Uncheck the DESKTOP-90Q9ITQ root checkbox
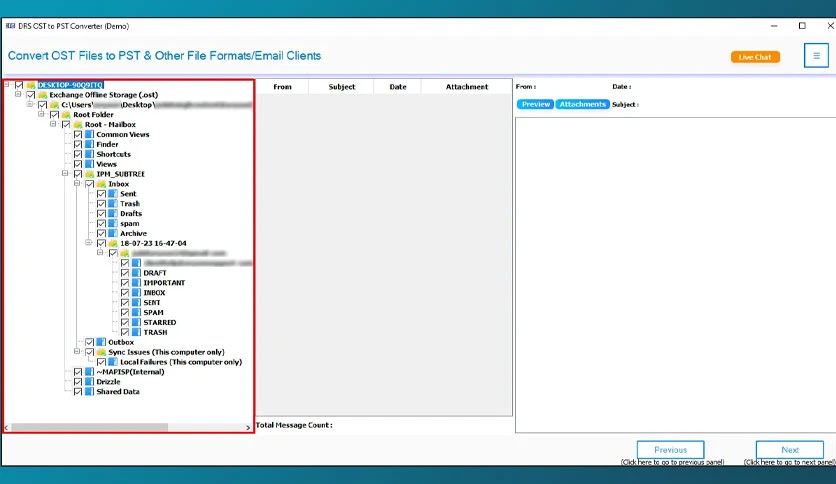 19,85
